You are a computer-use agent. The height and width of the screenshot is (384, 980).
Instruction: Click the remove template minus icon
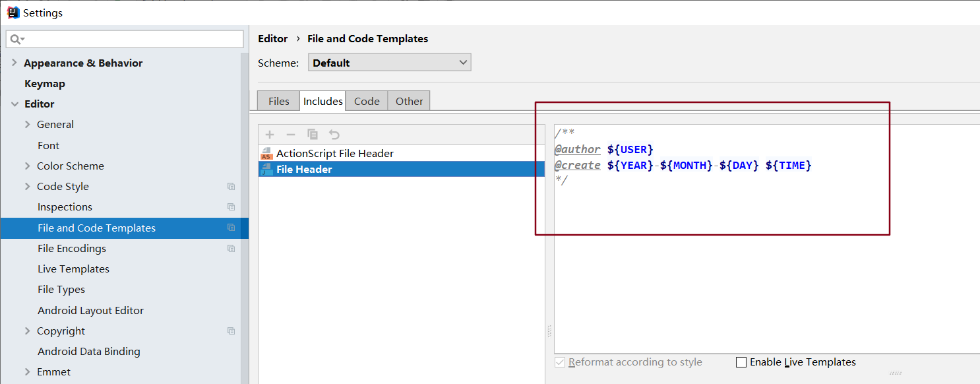coord(291,135)
